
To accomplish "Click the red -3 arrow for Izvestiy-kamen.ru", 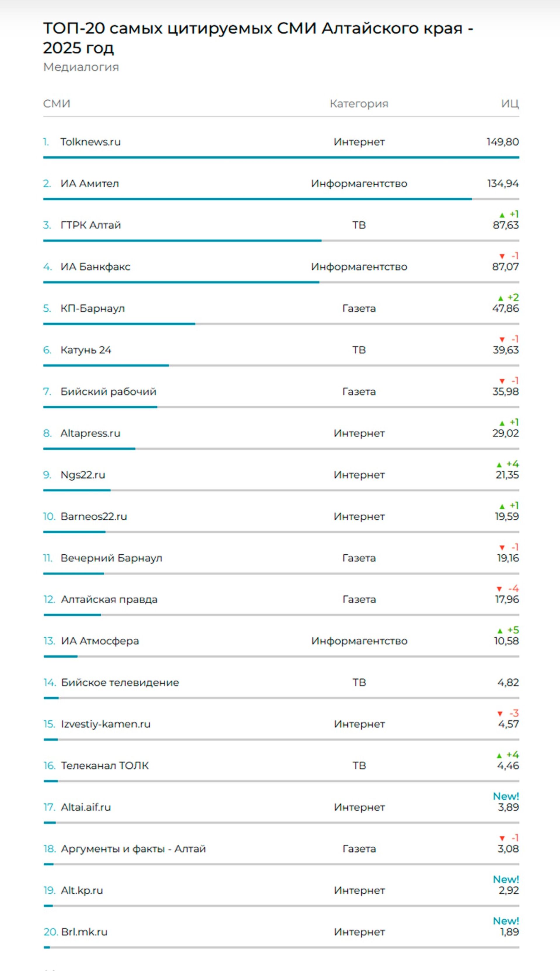I will click(x=500, y=714).
